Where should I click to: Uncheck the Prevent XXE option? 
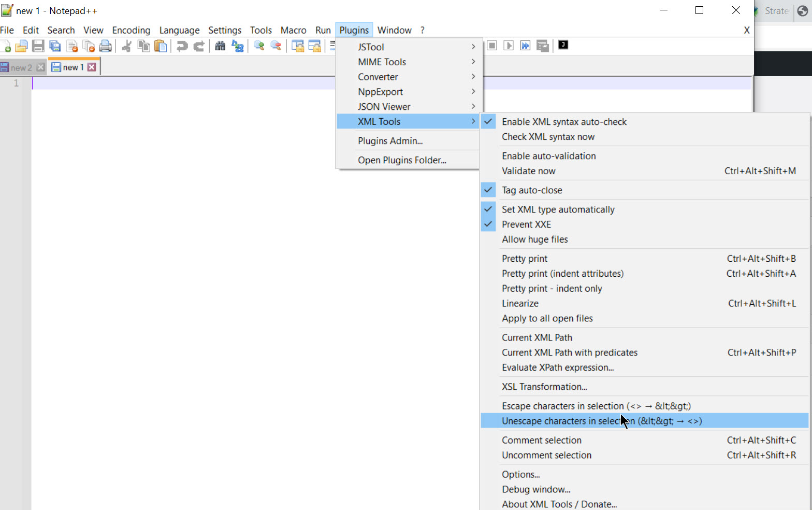(645, 224)
